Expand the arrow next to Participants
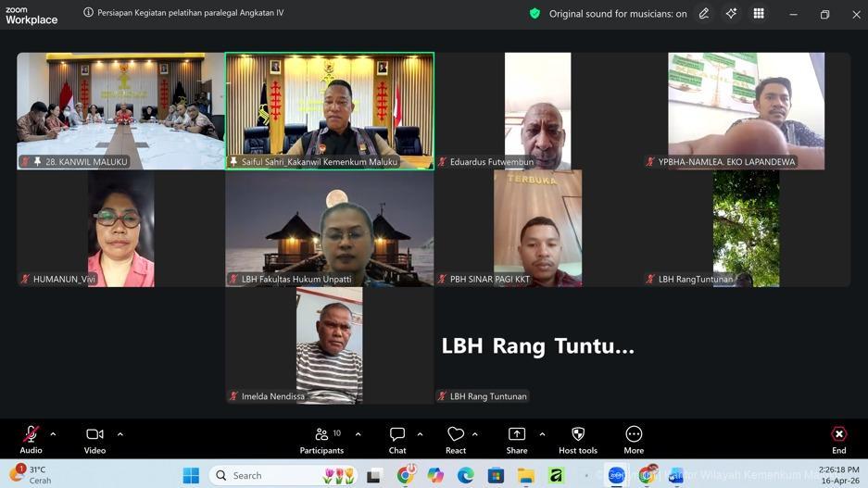868x488 pixels. pos(358,434)
